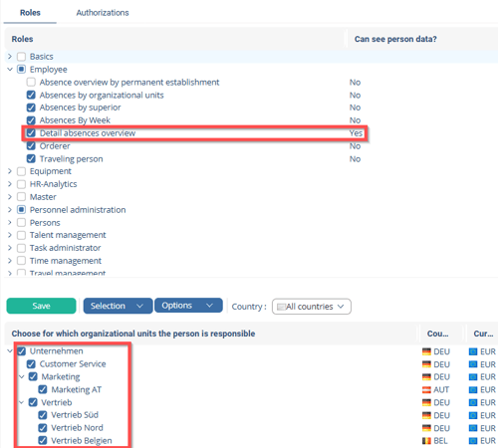This screenshot has height=448, width=498.
Task: Click the EUR icon in Marketing AT row
Action: point(473,390)
